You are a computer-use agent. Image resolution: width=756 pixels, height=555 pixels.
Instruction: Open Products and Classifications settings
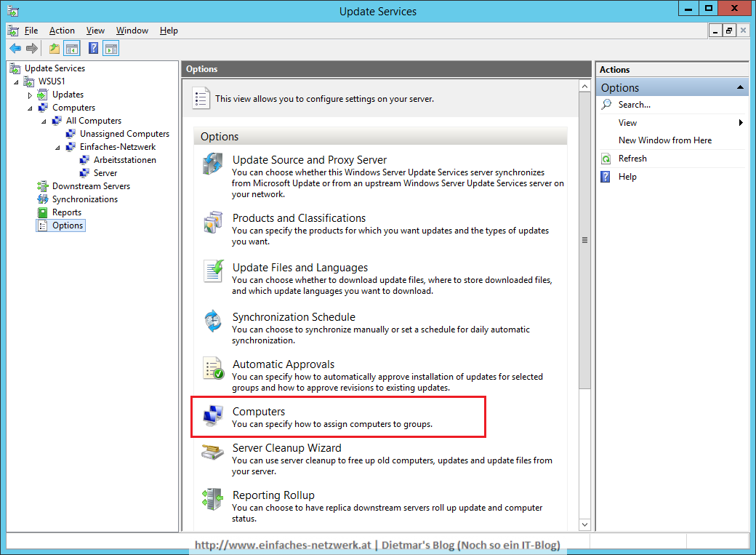point(299,218)
